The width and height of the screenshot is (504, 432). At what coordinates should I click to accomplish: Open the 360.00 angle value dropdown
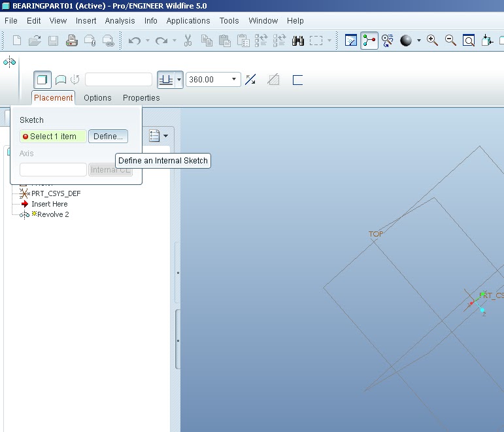(x=234, y=79)
